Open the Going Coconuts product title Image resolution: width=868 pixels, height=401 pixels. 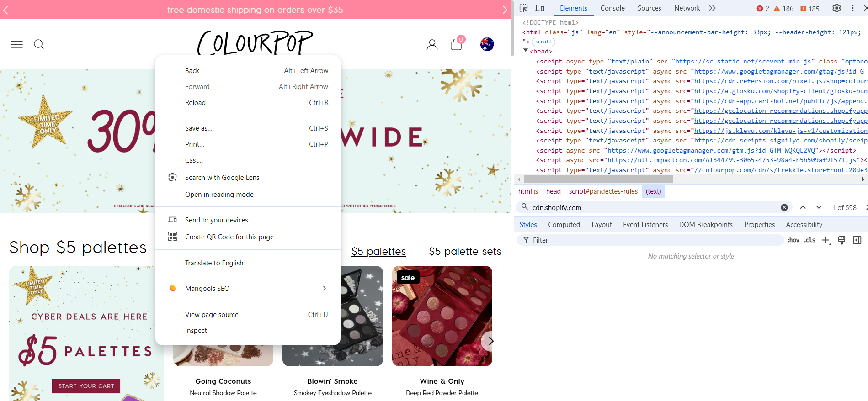coord(223,381)
